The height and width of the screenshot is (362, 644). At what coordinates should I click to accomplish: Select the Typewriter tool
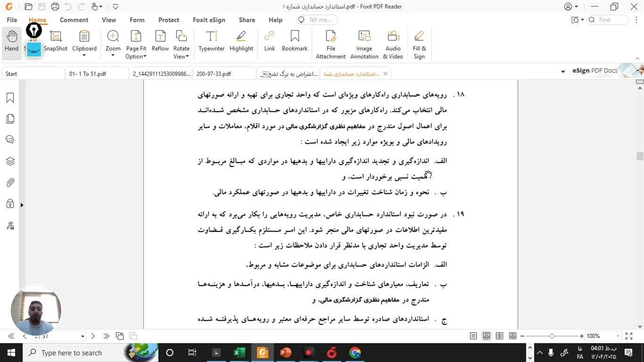(x=211, y=41)
